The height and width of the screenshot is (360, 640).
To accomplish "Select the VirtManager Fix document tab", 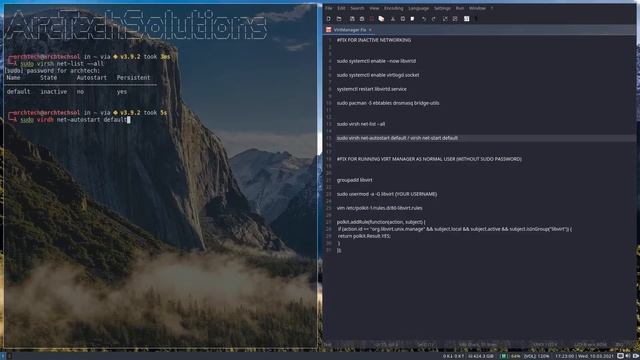I will (x=349, y=30).
